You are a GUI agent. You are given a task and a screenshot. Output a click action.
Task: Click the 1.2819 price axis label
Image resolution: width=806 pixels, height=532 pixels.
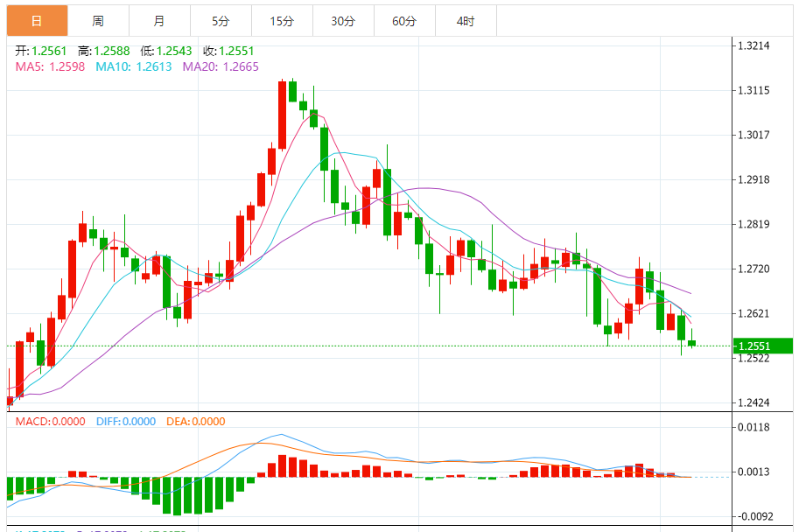[753, 224]
